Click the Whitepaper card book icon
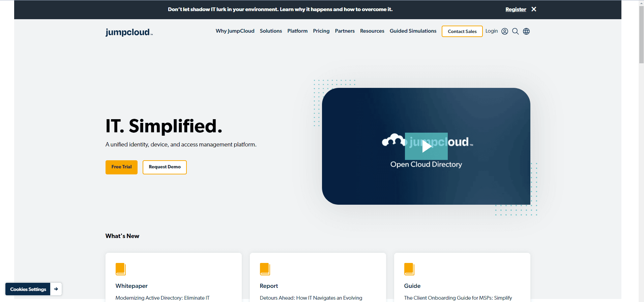The width and height of the screenshot is (644, 302). [x=121, y=269]
